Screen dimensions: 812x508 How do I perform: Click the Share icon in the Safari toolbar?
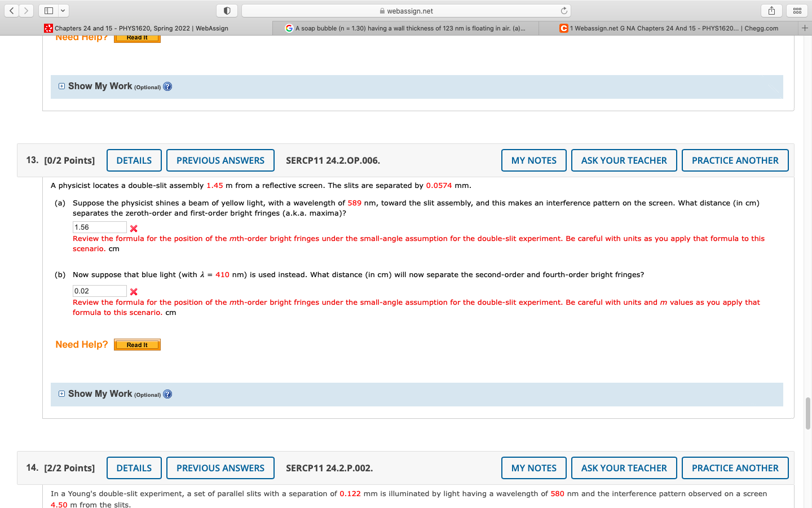coord(771,10)
